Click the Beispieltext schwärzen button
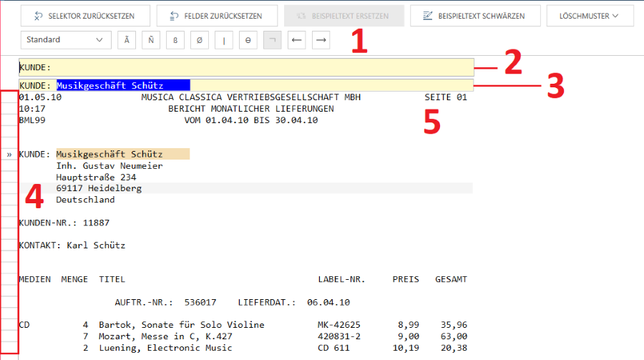The height and width of the screenshot is (360, 644). coord(474,16)
